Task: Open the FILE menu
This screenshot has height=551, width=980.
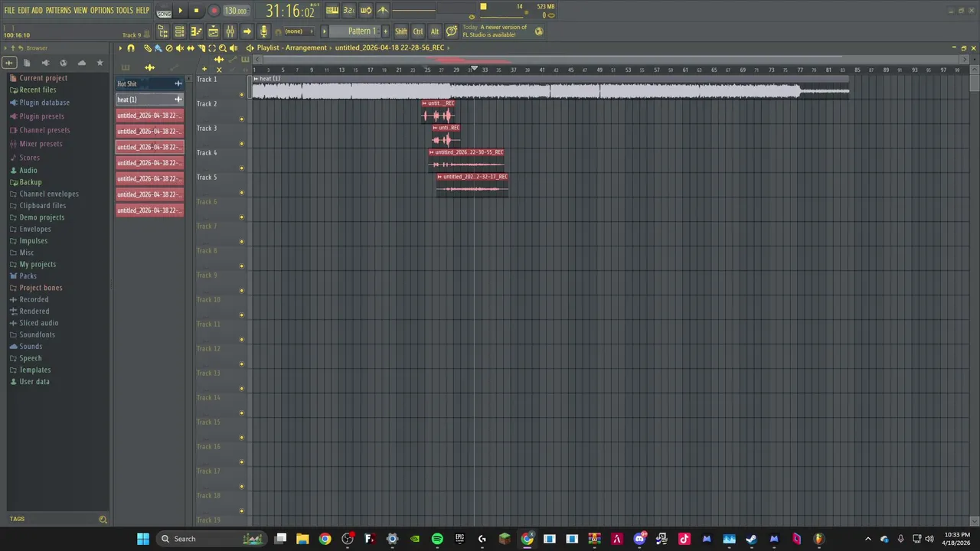Action: coord(9,10)
